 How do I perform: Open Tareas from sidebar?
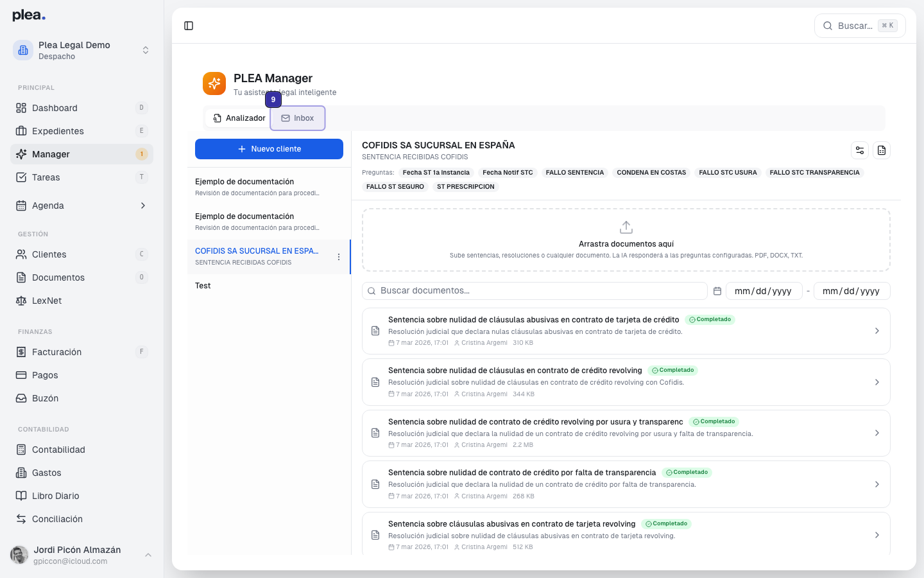[x=82, y=177]
